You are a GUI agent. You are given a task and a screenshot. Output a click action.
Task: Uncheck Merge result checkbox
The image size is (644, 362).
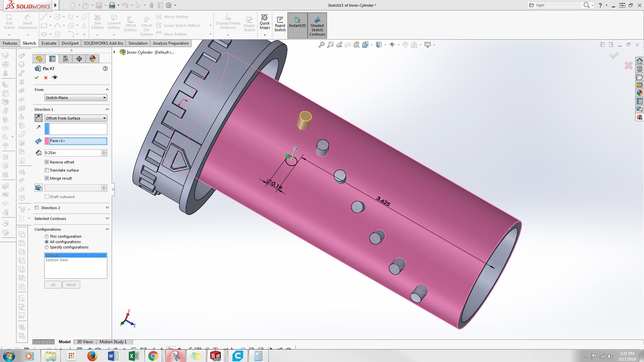click(47, 178)
